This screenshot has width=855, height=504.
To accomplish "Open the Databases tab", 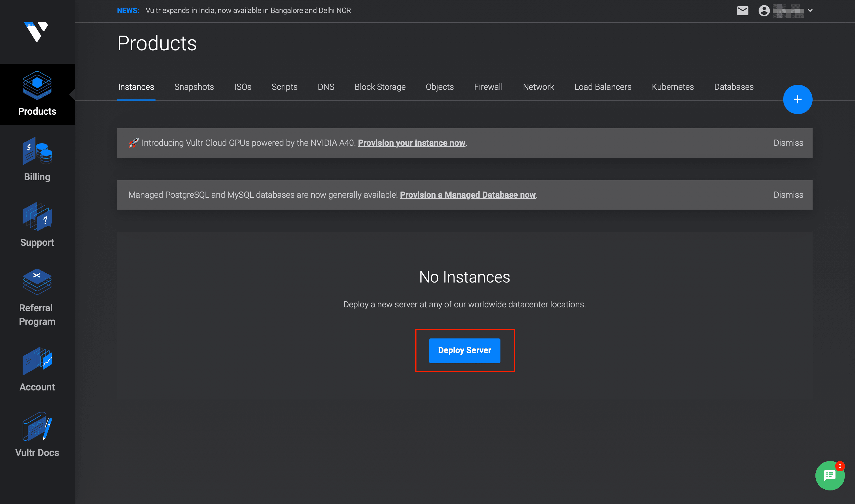I will pyautogui.click(x=734, y=87).
